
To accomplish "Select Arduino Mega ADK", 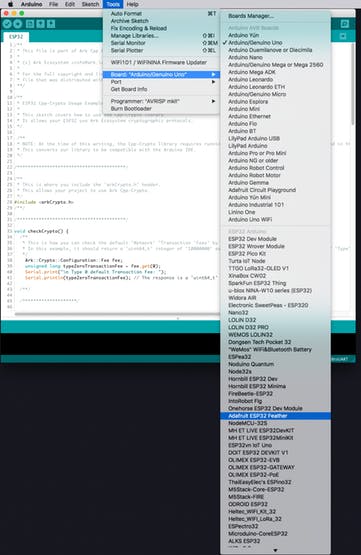I will point(275,72).
